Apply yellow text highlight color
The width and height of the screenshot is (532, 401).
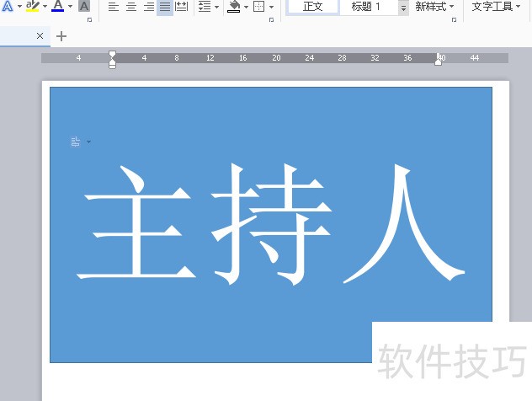pos(33,7)
